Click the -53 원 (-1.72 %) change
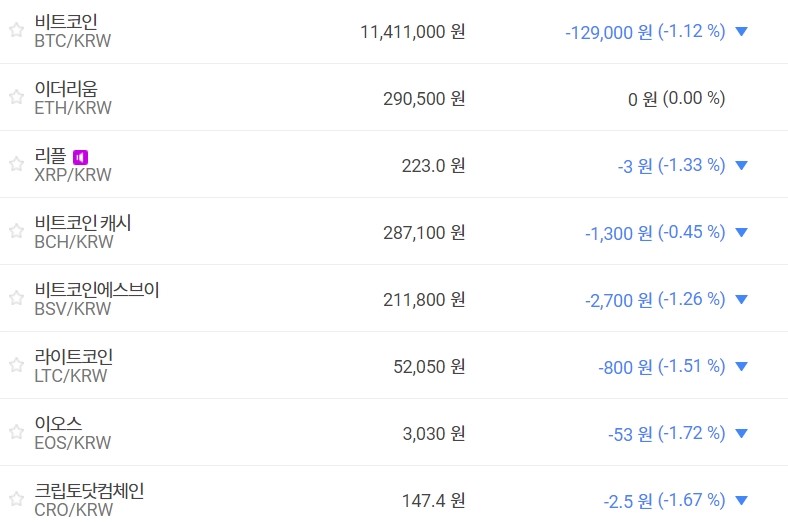The height and width of the screenshot is (525, 788). pyautogui.click(x=666, y=434)
